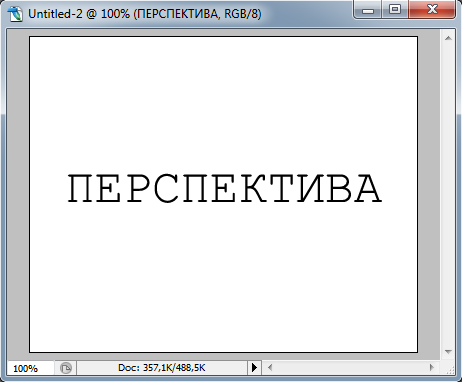Click the horizontal scrollbar left arrow
The image size is (462, 382).
click(270, 368)
